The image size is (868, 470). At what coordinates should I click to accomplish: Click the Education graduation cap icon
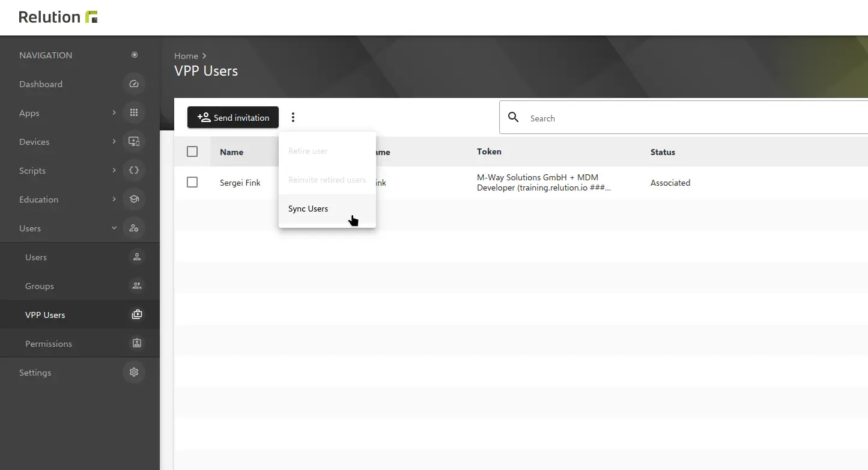coord(134,200)
